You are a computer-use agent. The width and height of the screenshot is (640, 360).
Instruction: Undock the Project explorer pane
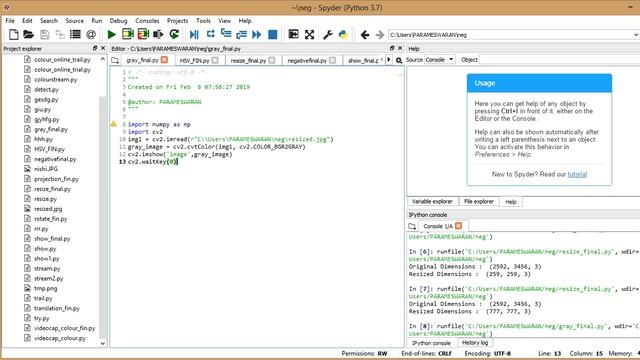point(95,48)
